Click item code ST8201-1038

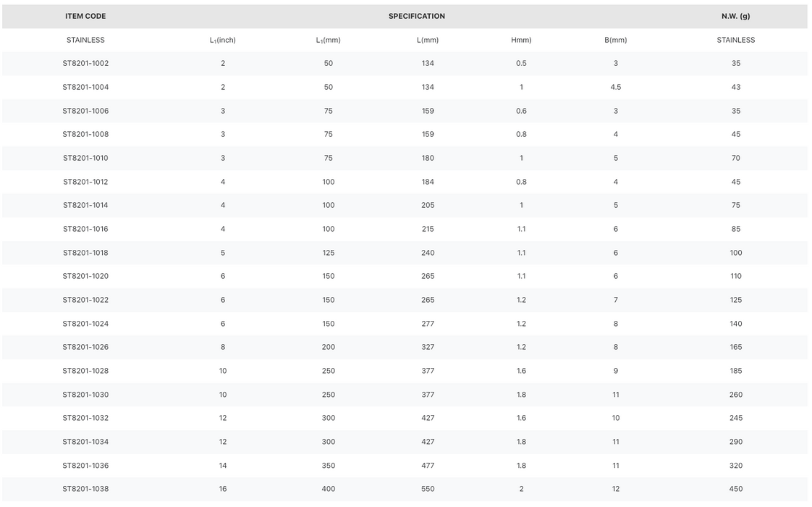click(85, 489)
